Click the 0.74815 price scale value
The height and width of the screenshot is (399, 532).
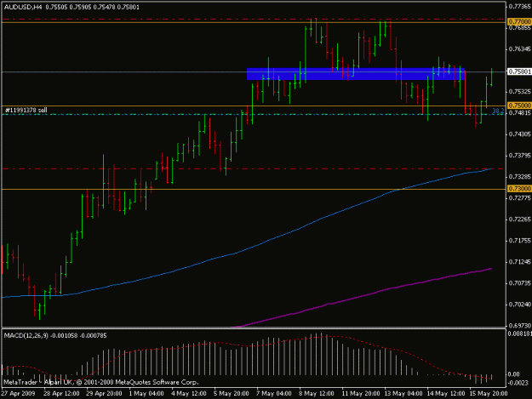pyautogui.click(x=519, y=113)
